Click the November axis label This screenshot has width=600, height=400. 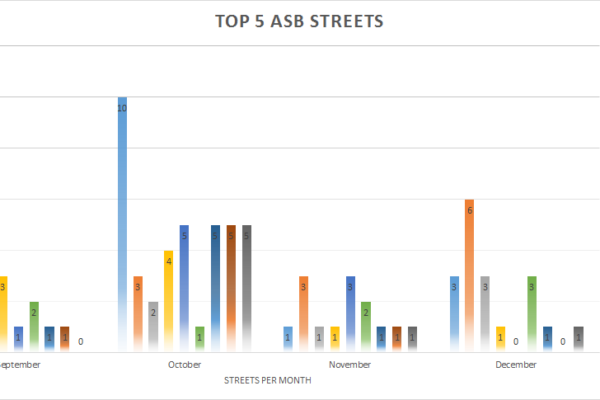tap(350, 365)
